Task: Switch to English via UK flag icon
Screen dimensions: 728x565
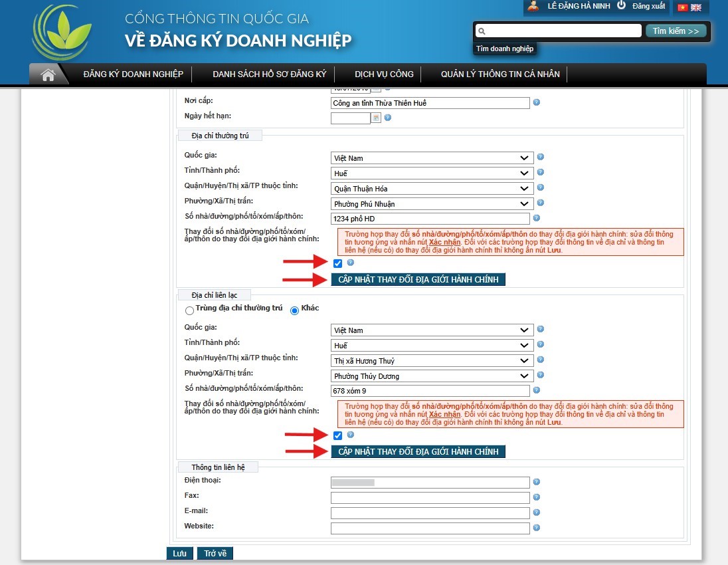Action: point(696,7)
